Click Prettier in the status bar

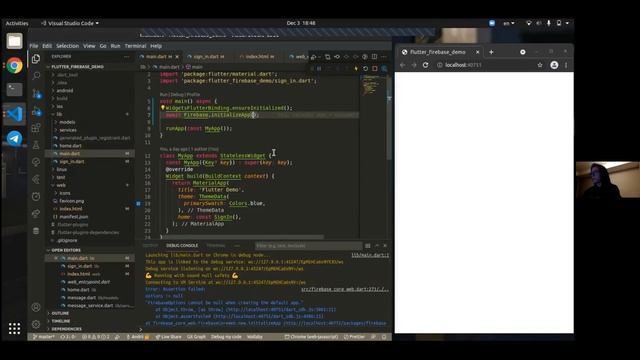354,337
